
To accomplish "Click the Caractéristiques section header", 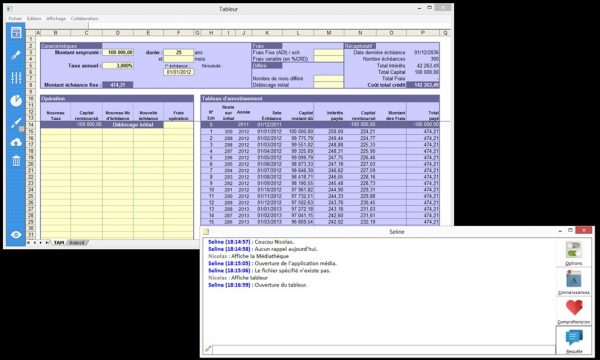I will (71, 46).
